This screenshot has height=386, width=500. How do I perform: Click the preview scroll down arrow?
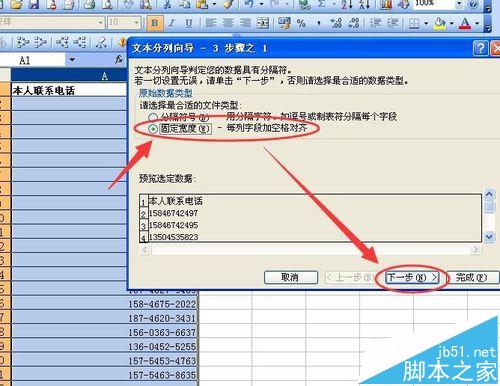(x=489, y=237)
